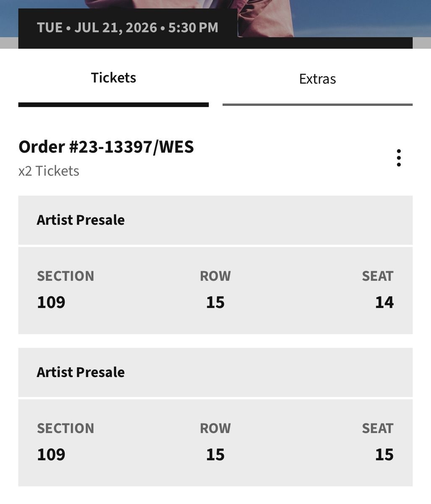Tap the TUE JUL 21, 2026 date banner

point(128,28)
